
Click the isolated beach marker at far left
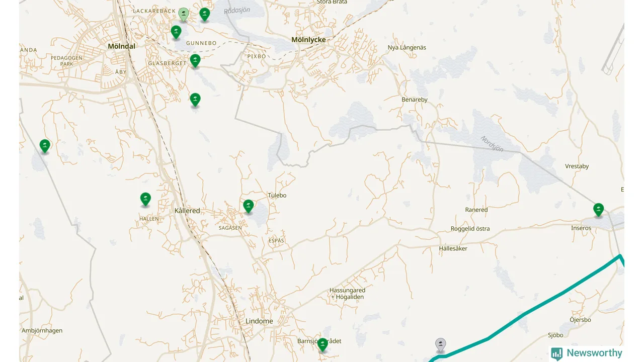point(45,146)
